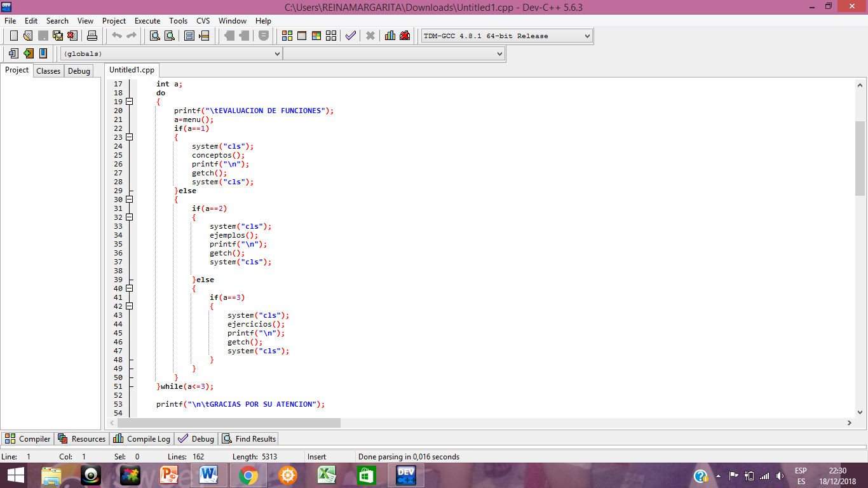Click the scroll down arrow of the editor

click(x=860, y=412)
